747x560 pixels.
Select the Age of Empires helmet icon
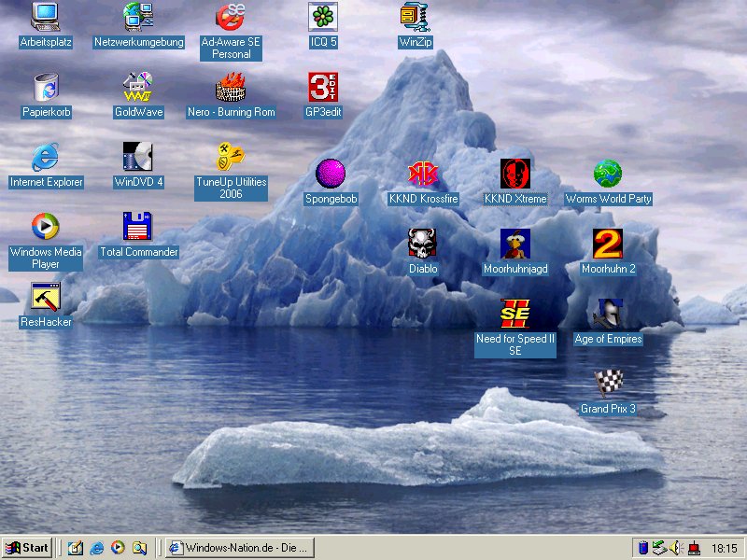coord(608,314)
